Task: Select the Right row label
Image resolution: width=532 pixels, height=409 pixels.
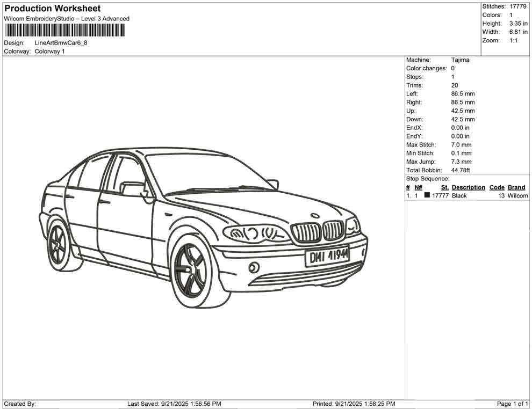Action: click(x=414, y=103)
